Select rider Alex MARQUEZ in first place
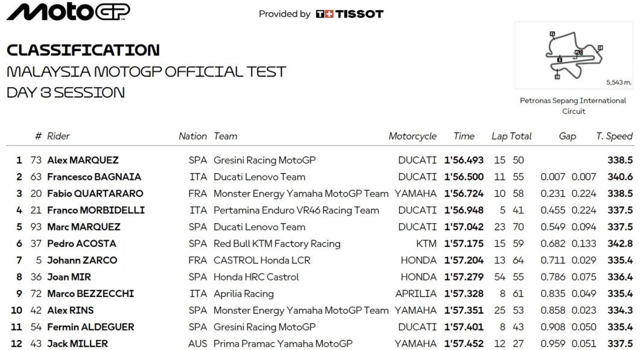Viewport: 644px width, 350px height. [x=83, y=161]
